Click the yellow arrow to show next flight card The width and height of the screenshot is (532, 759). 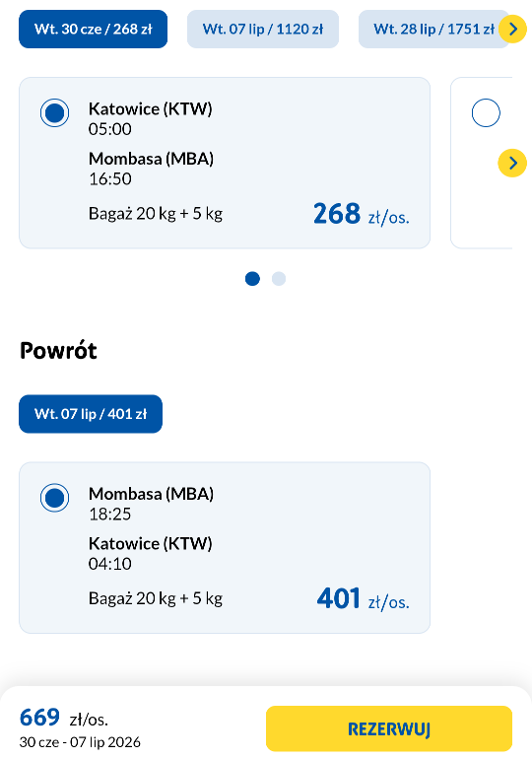click(512, 163)
